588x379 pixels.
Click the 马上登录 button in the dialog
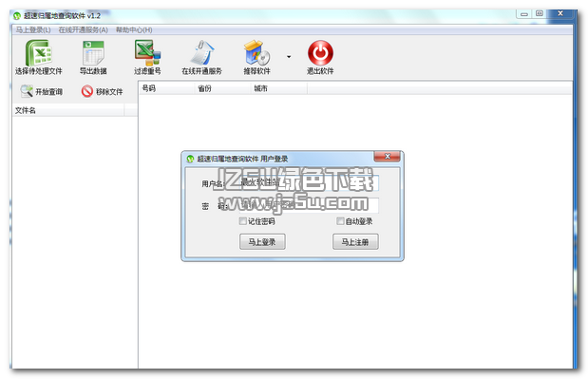(x=262, y=242)
